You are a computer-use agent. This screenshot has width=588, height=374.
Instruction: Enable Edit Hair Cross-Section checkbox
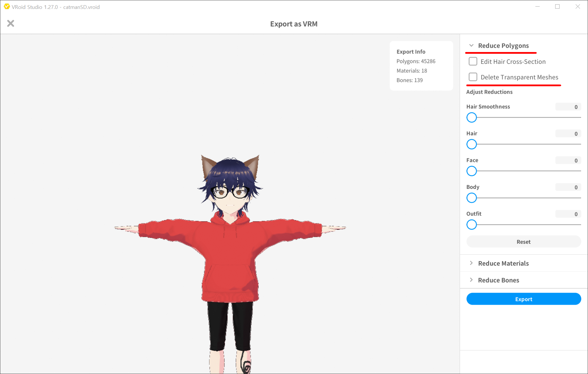(473, 62)
